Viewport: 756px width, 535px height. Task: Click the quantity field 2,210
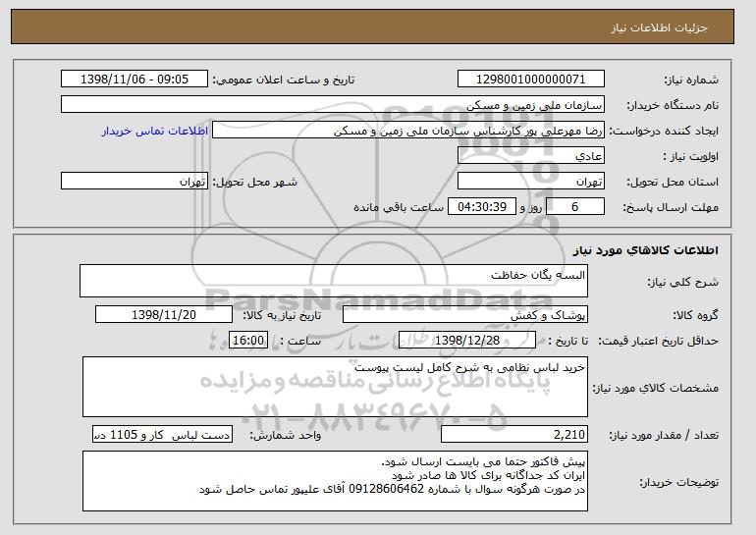(x=514, y=434)
